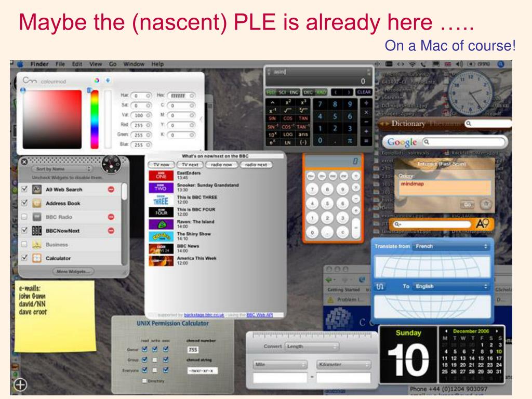
Task: Click the BBC TWO channel logo
Action: tap(161, 188)
